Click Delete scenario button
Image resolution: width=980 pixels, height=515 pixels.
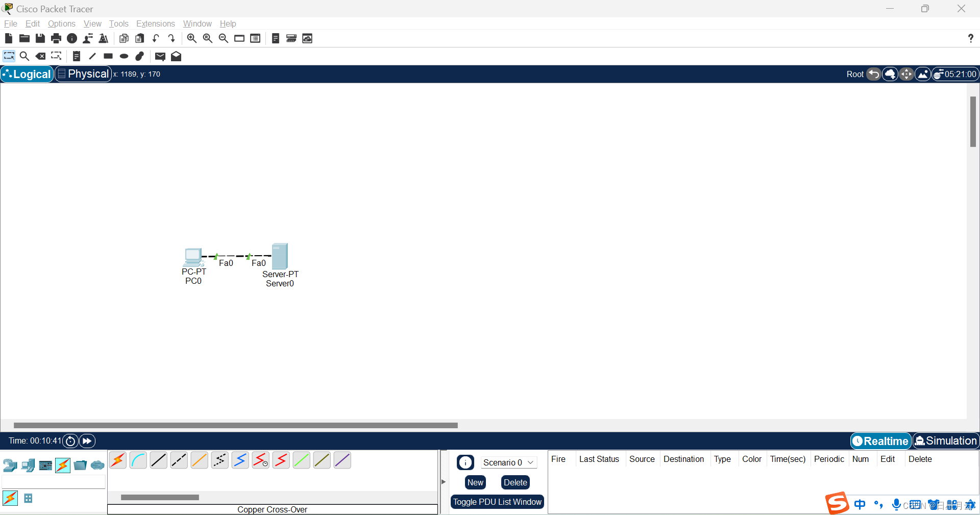(516, 482)
